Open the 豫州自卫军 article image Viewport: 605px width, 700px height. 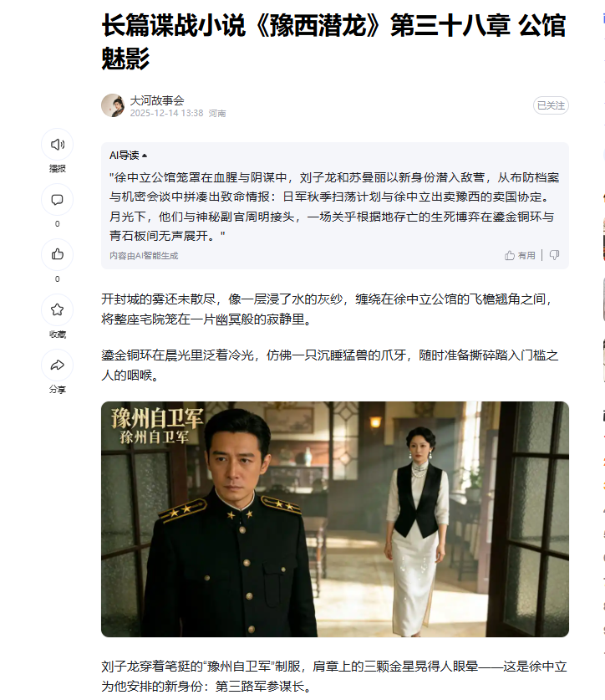[x=334, y=519]
